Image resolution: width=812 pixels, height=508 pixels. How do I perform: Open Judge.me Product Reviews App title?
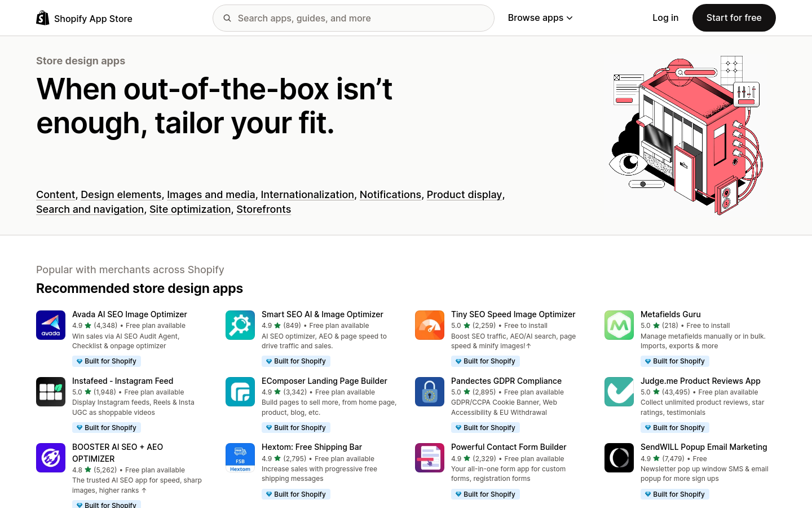pyautogui.click(x=700, y=381)
